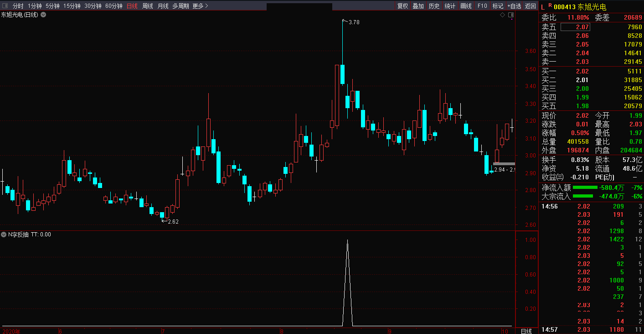Click the tick row with volume 1422
The height and width of the screenshot is (334, 644).
591,239
